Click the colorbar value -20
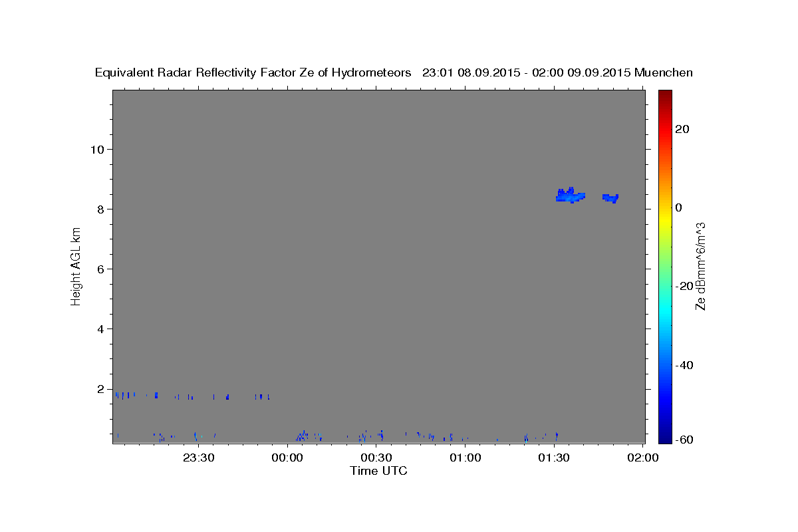Image resolution: width=798 pixels, height=532 pixels. point(684,287)
